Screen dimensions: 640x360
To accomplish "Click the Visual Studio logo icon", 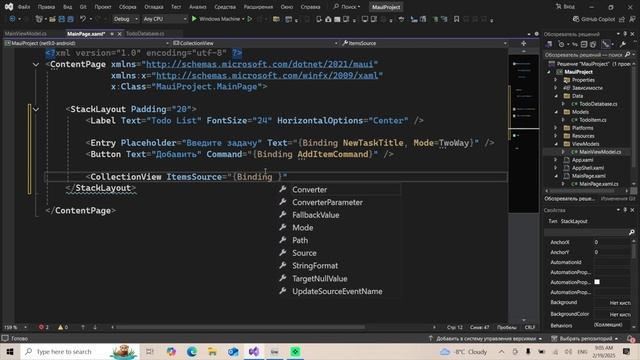I will pos(9,7).
